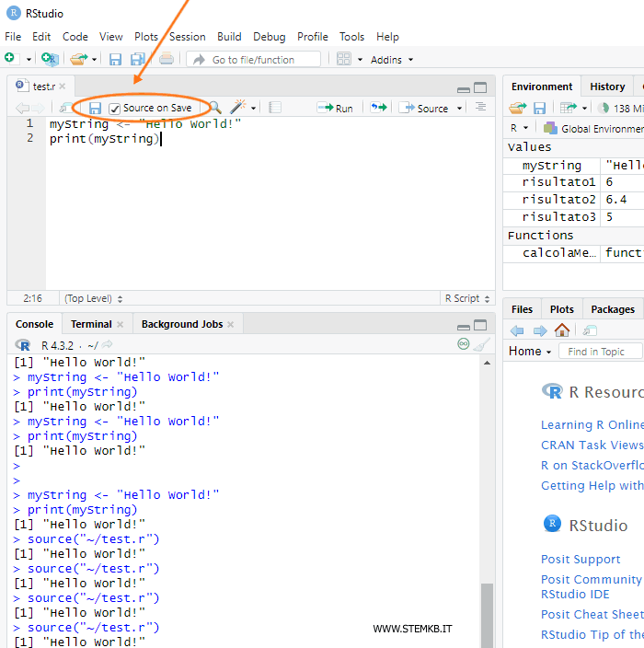Open the Posit Support link
Screen dimensions: 644x648
coord(581,559)
